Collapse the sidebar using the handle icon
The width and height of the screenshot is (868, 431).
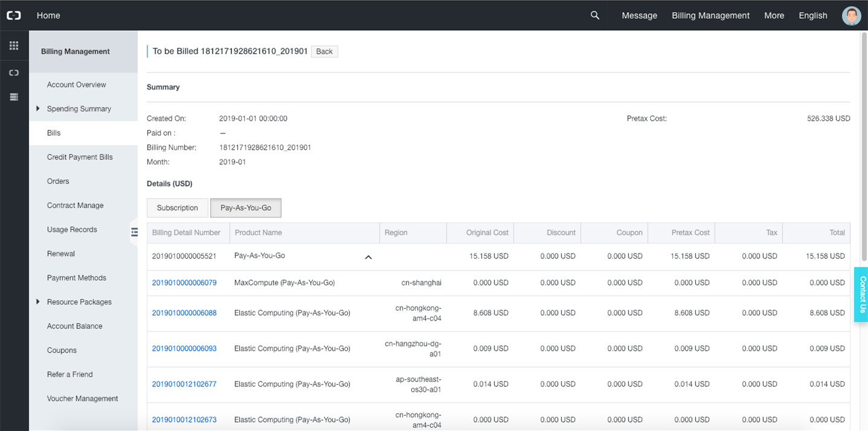pyautogui.click(x=134, y=232)
